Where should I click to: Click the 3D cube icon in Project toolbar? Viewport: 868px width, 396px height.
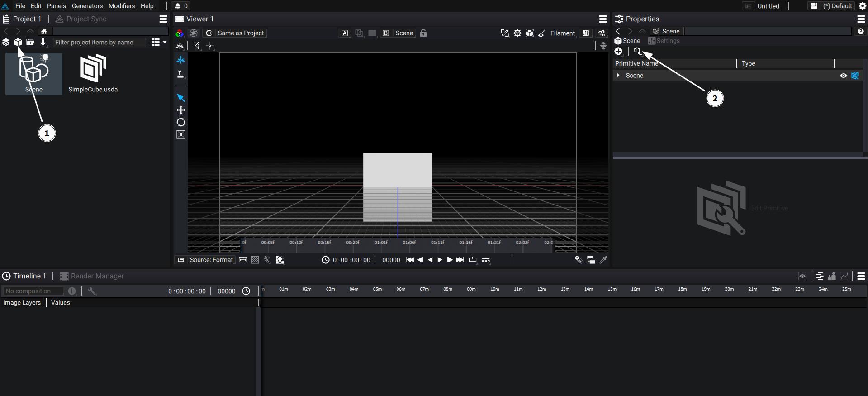(x=18, y=42)
